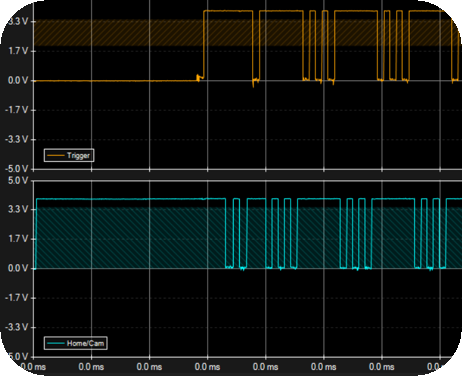Image resolution: width=462 pixels, height=376 pixels.
Task: Click the -3.3 V label on the Trigger axis
Action: coord(17,139)
